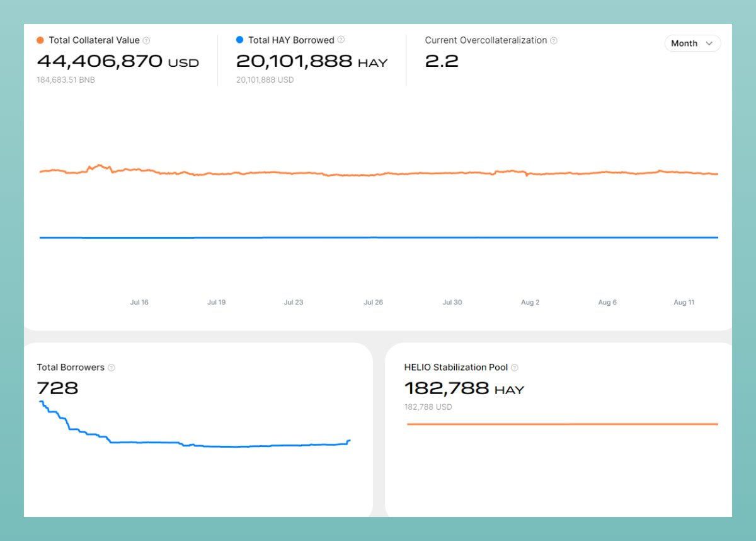Click the 728 total borrowers number
Viewport: 756px width, 541px height.
click(57, 388)
